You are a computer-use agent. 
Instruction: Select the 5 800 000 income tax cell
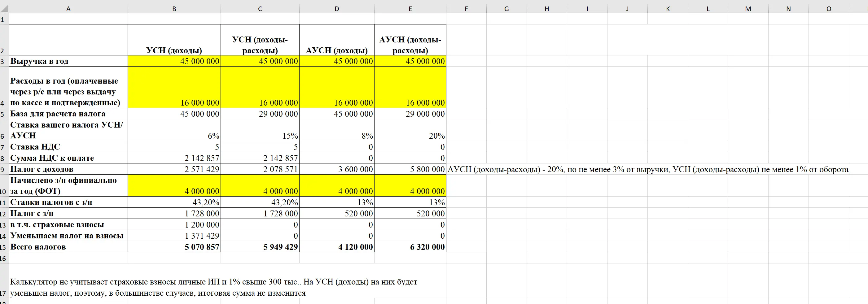pos(410,169)
